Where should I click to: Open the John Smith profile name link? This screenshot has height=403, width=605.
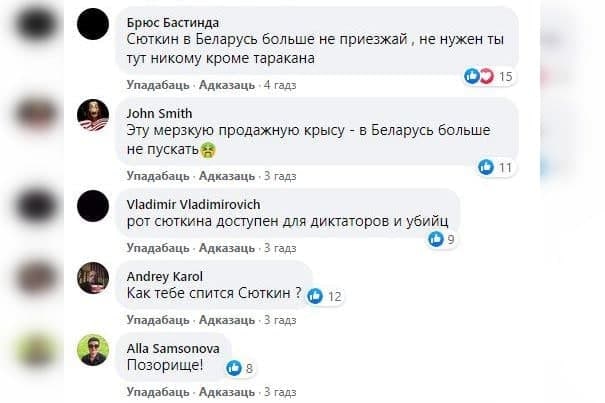[x=160, y=113]
